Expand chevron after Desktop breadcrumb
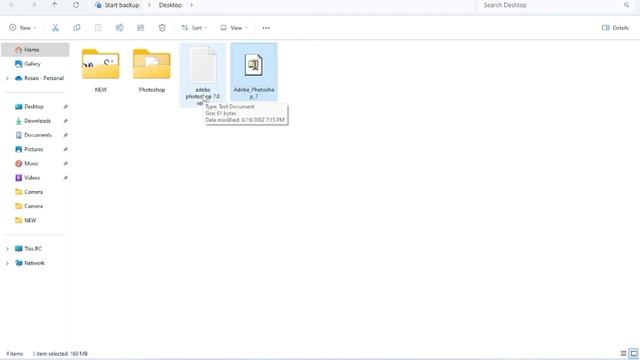640x360 pixels. point(191,5)
